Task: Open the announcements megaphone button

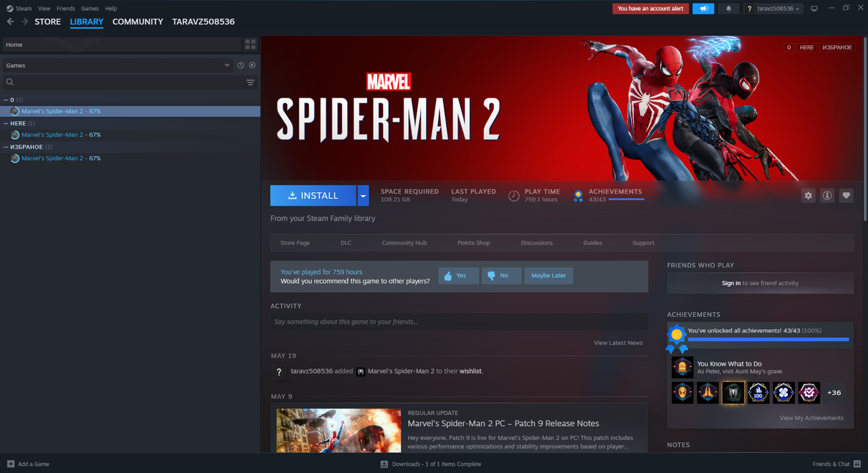Action: click(x=703, y=9)
